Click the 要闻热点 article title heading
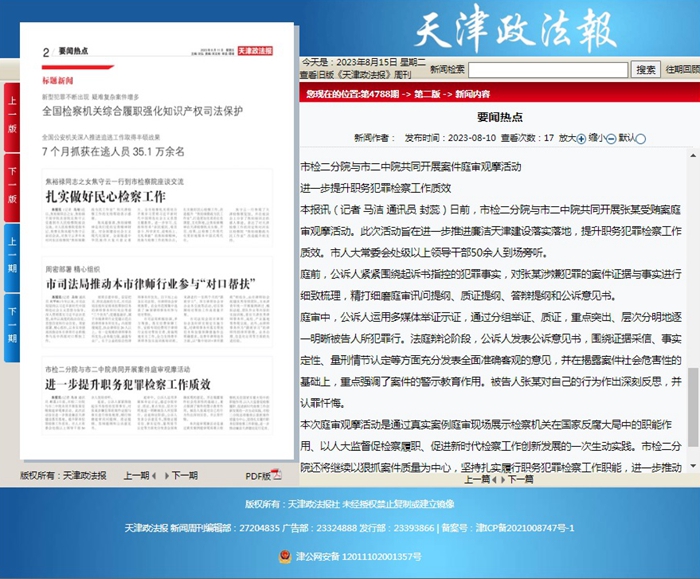 pyautogui.click(x=500, y=117)
